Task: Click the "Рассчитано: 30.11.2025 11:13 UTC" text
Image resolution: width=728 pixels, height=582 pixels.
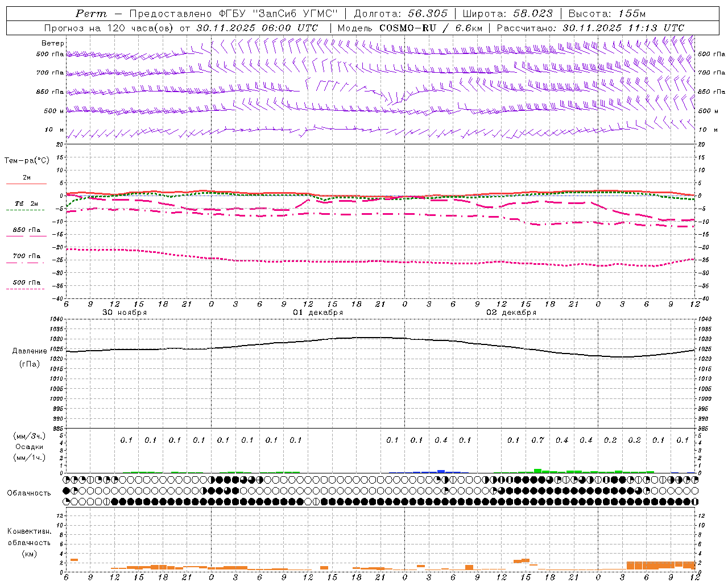Action: 590,28
